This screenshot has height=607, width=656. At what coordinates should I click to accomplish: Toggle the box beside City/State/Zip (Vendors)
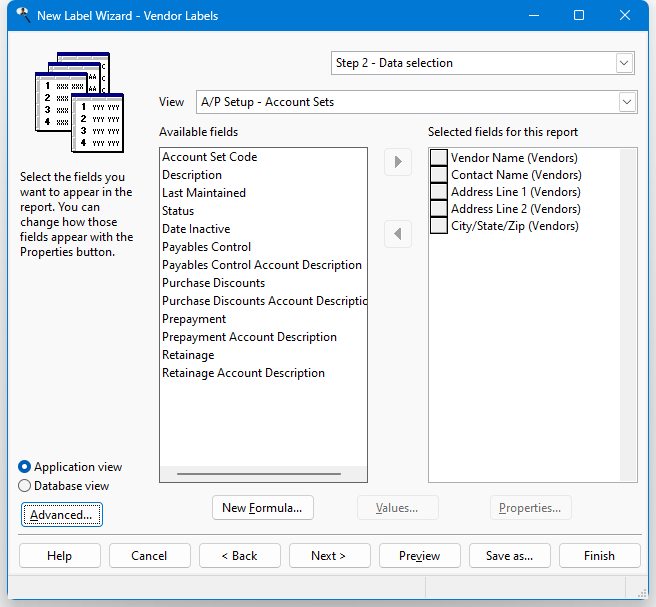(x=439, y=226)
